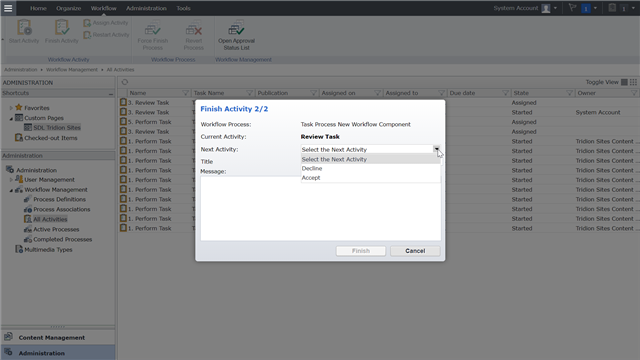Switch Toggle View to grid icon
Viewport: 640px width, 360px height.
(633, 82)
